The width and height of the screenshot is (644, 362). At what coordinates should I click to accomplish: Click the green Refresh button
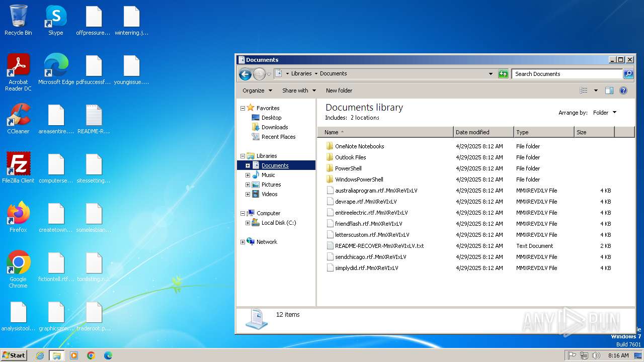tap(503, 74)
